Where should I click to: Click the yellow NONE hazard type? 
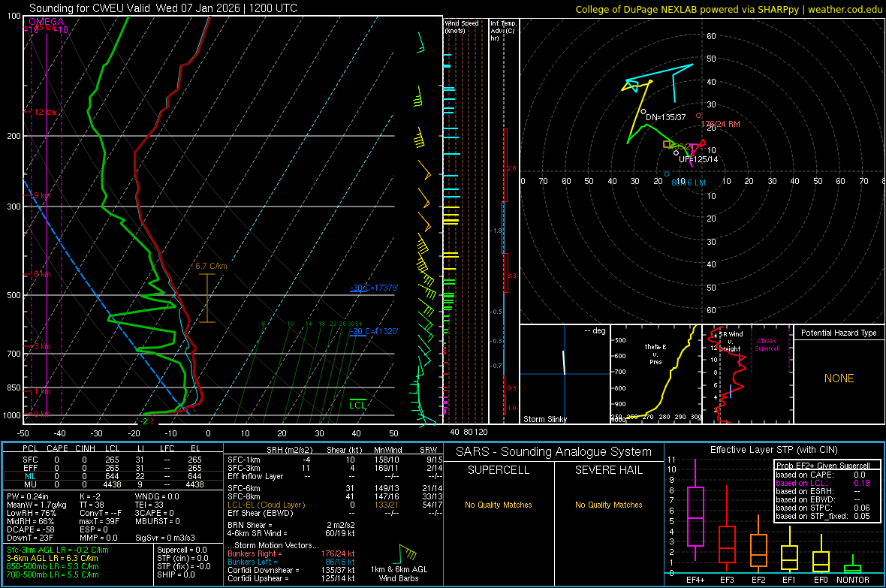point(839,378)
